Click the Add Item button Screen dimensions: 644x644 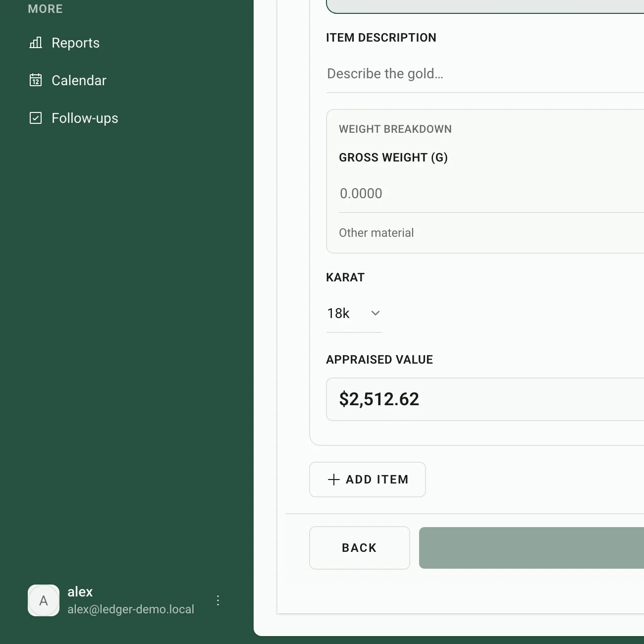pos(368,480)
